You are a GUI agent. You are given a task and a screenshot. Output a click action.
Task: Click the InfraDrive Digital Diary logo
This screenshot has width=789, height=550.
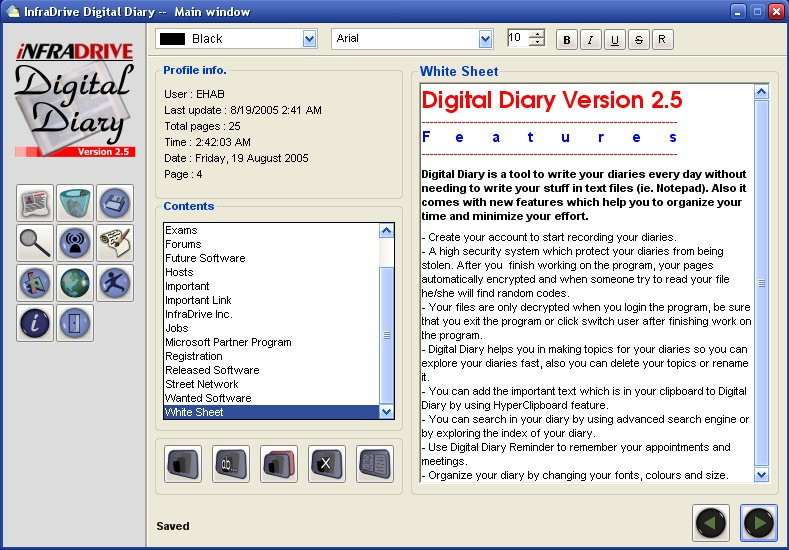pyautogui.click(x=75, y=100)
